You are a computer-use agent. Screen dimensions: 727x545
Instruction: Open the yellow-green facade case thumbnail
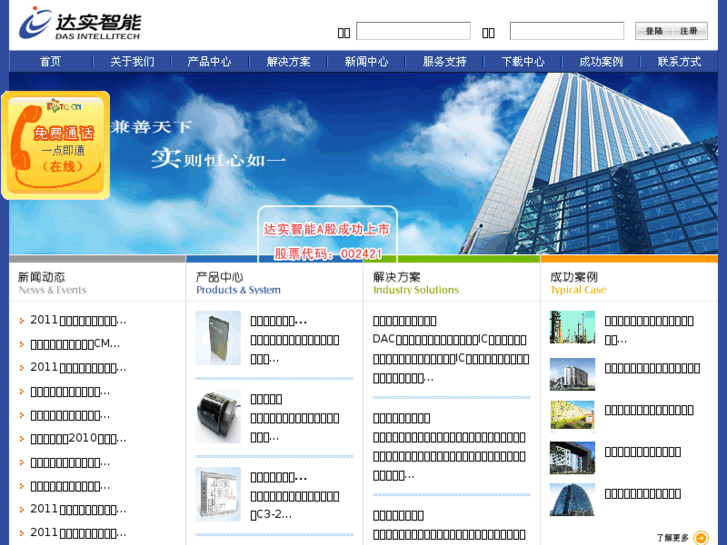click(x=572, y=416)
